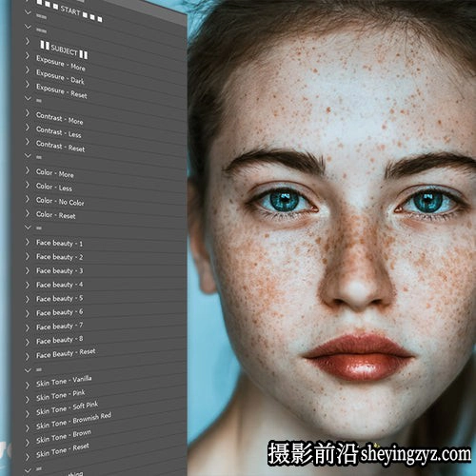The height and width of the screenshot is (476, 476).
Task: Expand the Exposure - Dark action
Action: pyautogui.click(x=28, y=70)
